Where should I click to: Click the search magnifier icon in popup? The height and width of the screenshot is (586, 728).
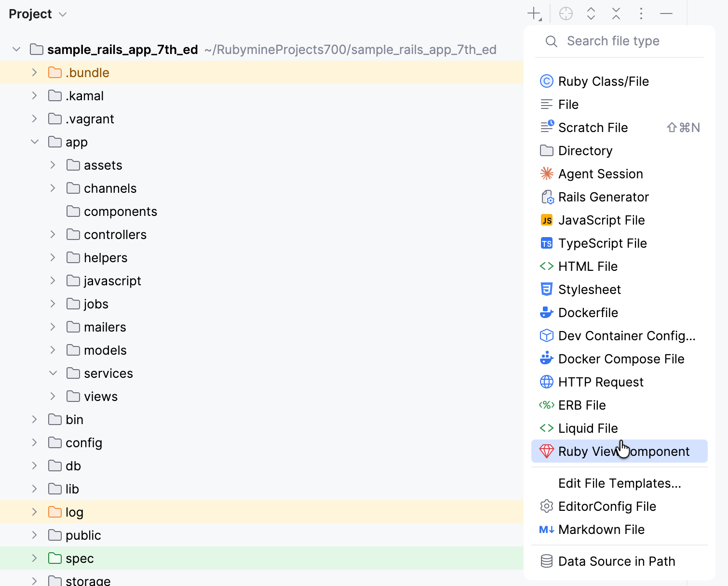click(552, 41)
